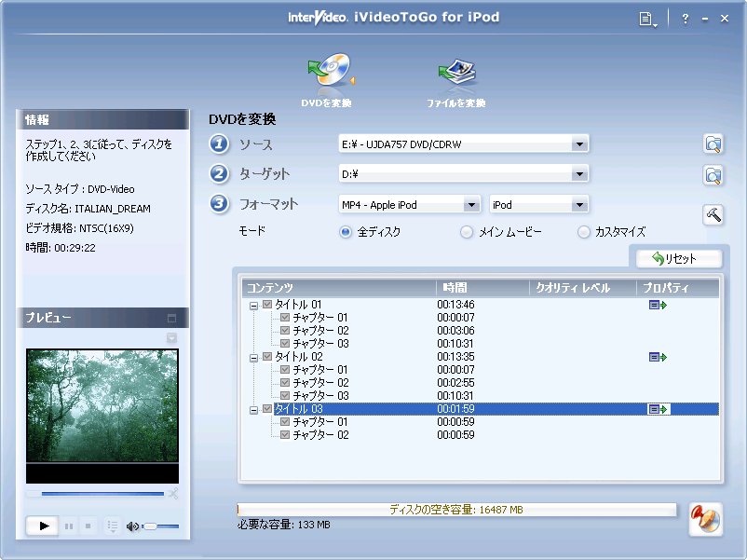Image resolution: width=747 pixels, height=560 pixels.
Task: Toggle タイトル 01 checkbox
Action: (267, 305)
